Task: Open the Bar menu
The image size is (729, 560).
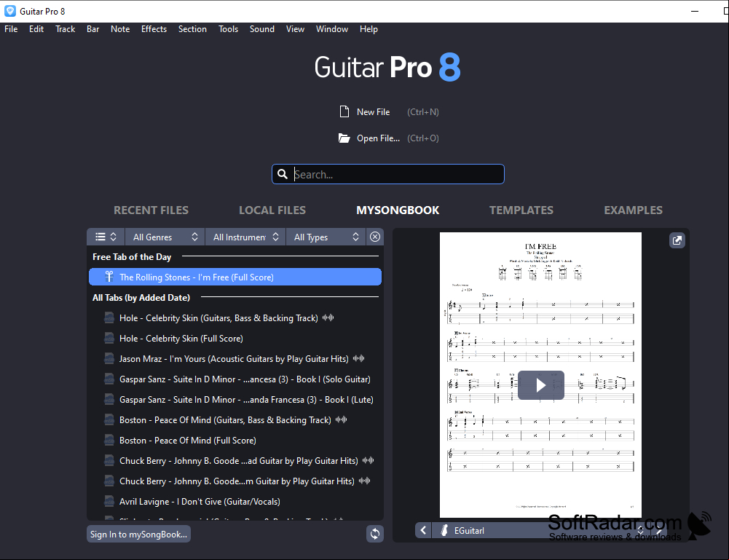Action: pyautogui.click(x=93, y=29)
